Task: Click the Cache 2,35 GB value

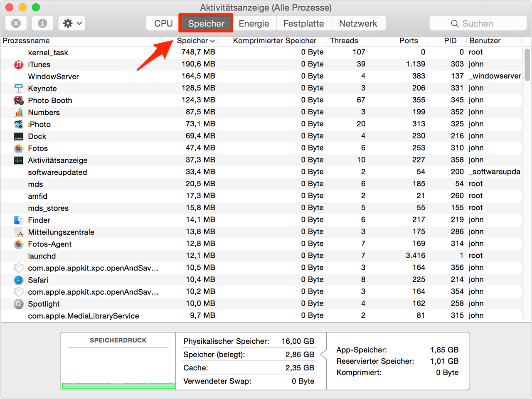Action: pyautogui.click(x=300, y=368)
